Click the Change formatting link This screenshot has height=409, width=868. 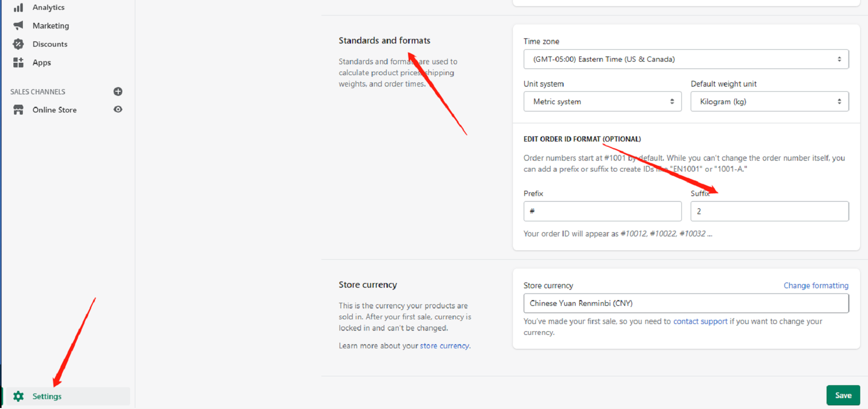click(816, 286)
